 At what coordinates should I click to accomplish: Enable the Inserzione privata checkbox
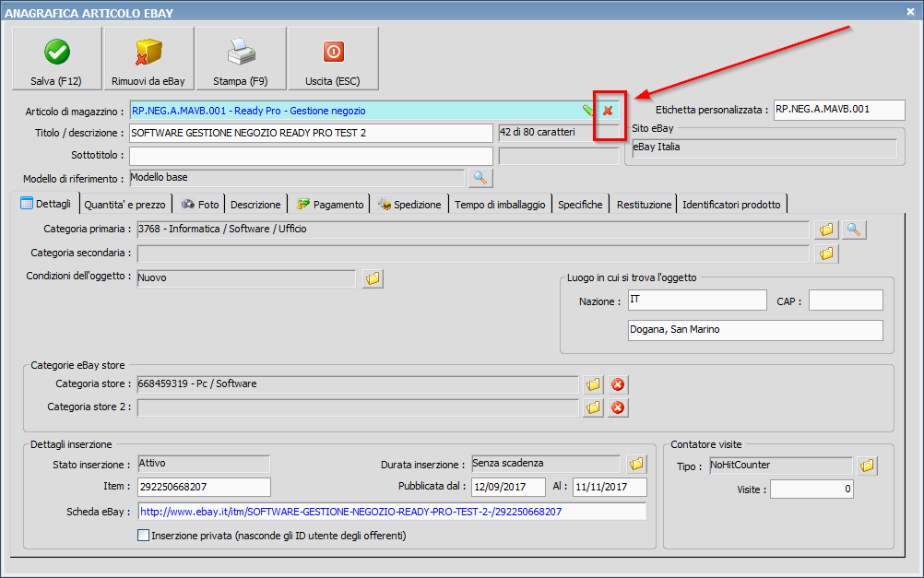[x=143, y=535]
